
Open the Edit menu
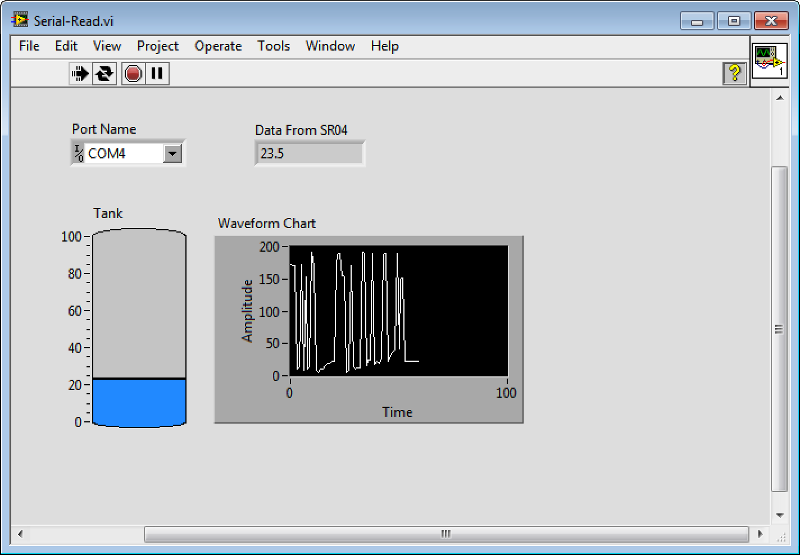(x=66, y=46)
